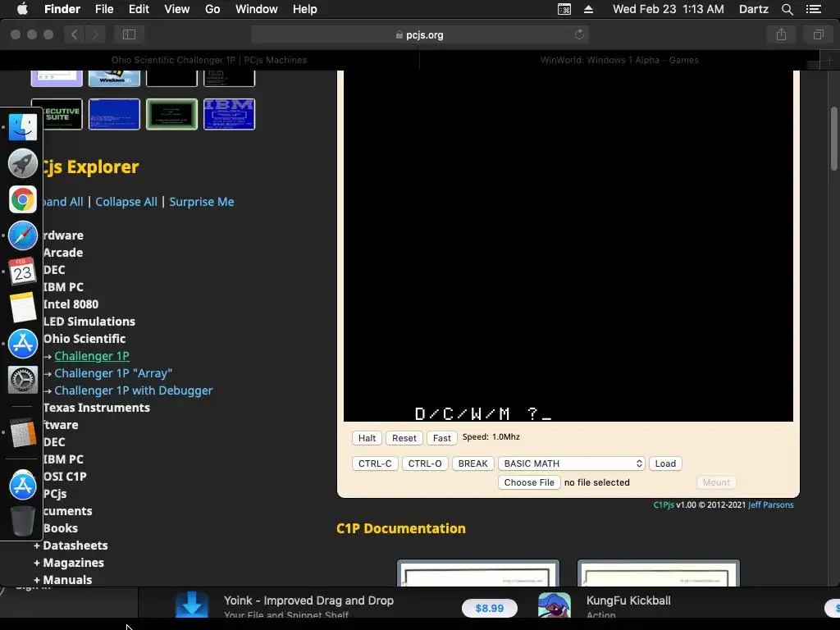The width and height of the screenshot is (840, 630).
Task: Show Safari tab overview icon
Action: coord(818,34)
